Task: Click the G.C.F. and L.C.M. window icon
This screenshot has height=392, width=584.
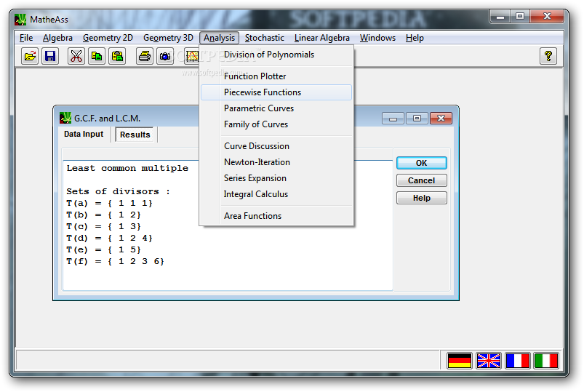Action: (x=65, y=118)
